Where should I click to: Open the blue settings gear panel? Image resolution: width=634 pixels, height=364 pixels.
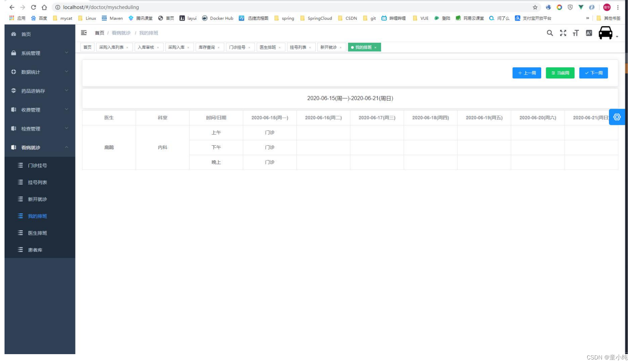pos(617,117)
